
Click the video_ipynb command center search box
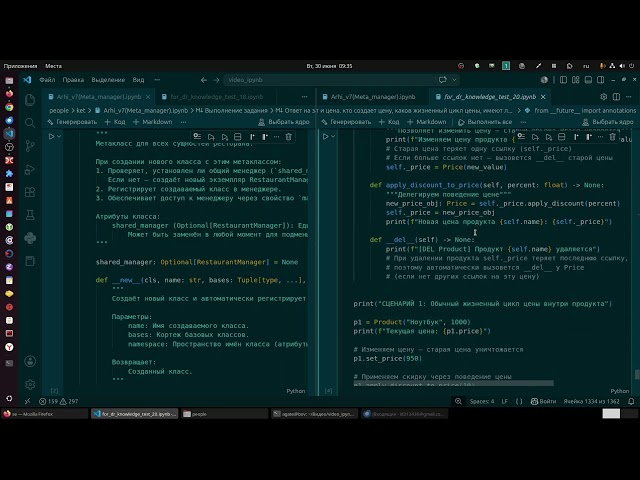(329, 80)
